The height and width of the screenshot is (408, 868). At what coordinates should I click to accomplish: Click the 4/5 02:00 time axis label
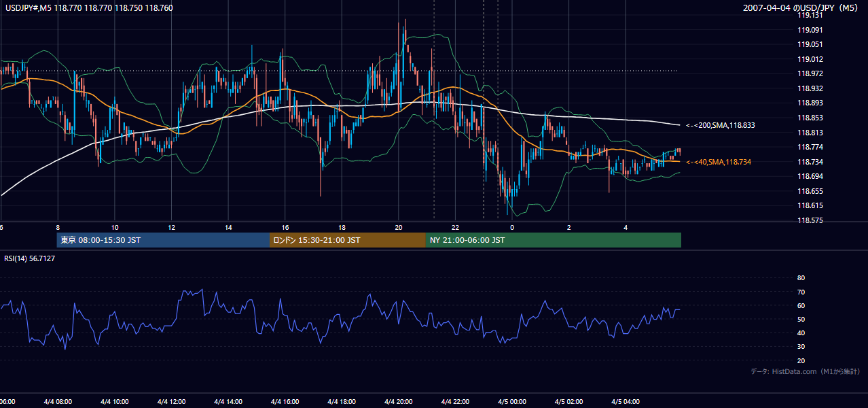[569, 402]
